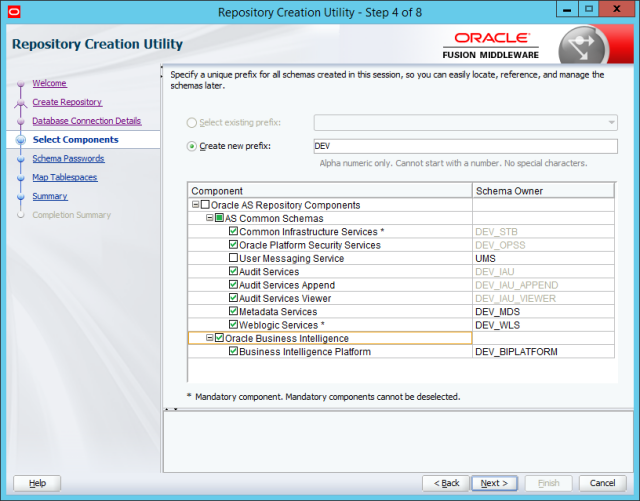
Task: Open Database Connection Details step
Action: coord(87,121)
